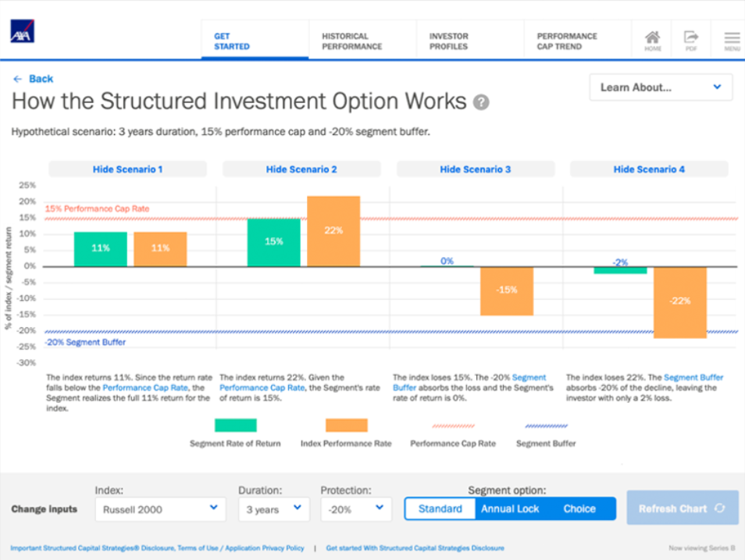Click the help question mark beside title
The width and height of the screenshot is (745, 560).
[x=482, y=102]
